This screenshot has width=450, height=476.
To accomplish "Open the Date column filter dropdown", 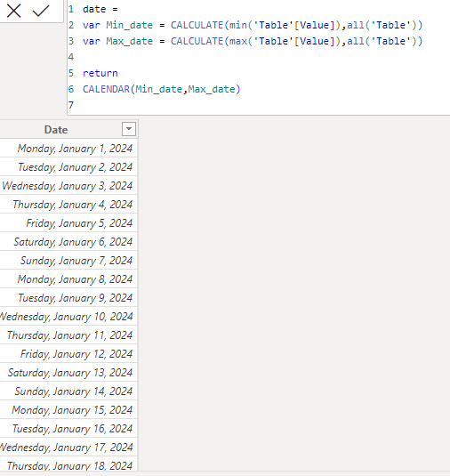I will (x=129, y=129).
